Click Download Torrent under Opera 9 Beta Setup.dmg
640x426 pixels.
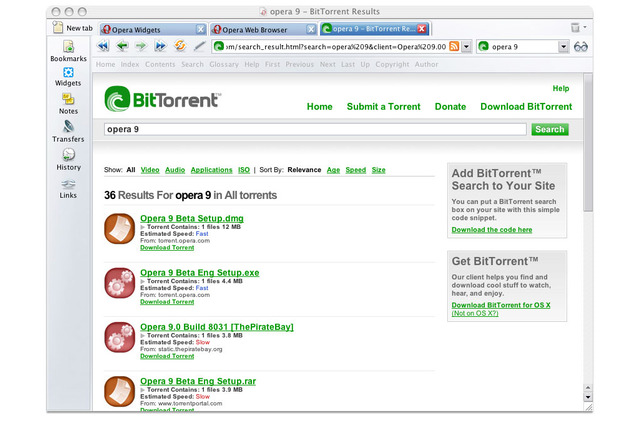click(167, 248)
